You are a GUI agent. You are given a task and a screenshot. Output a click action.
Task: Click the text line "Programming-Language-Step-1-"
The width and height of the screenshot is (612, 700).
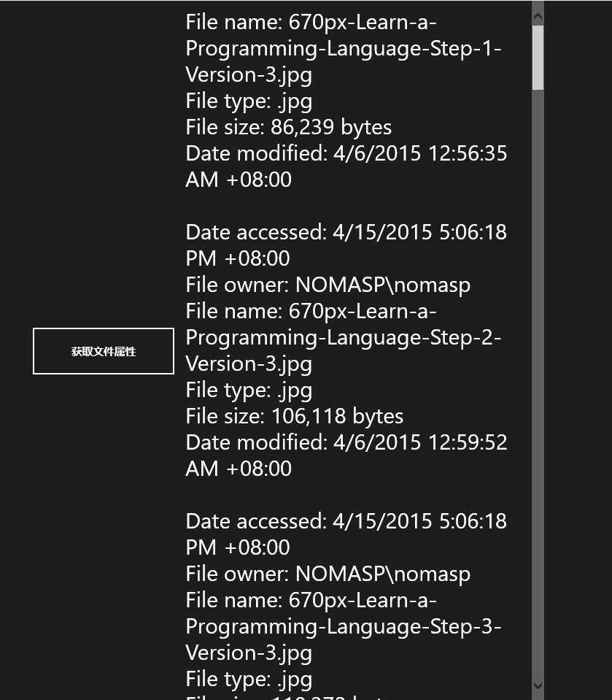(x=343, y=48)
